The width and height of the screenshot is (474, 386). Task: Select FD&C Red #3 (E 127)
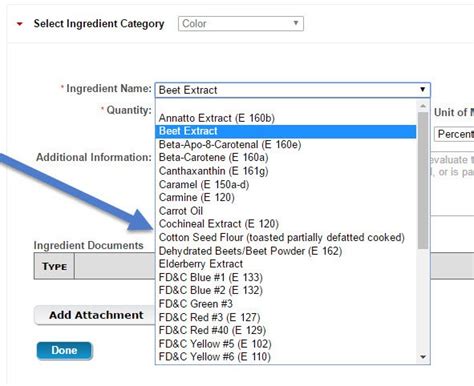click(x=286, y=317)
